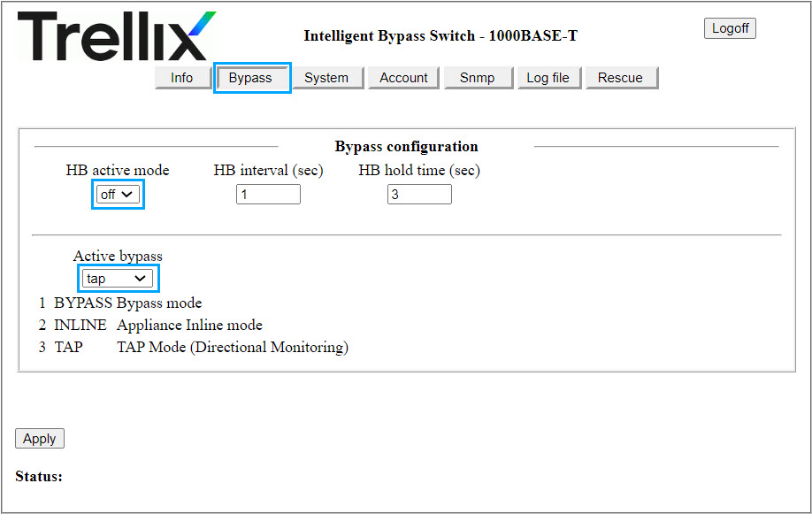Click the 'Bypass configuration' heading

407,147
